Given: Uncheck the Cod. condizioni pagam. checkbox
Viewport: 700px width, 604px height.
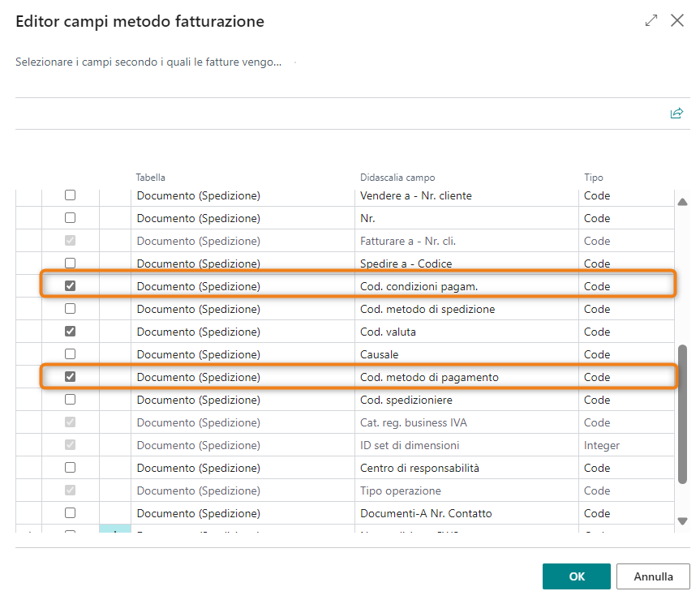Looking at the screenshot, I should (x=70, y=286).
